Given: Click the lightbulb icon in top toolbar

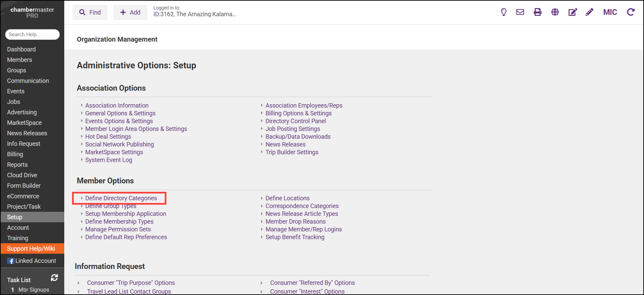Looking at the screenshot, I should click(x=504, y=12).
